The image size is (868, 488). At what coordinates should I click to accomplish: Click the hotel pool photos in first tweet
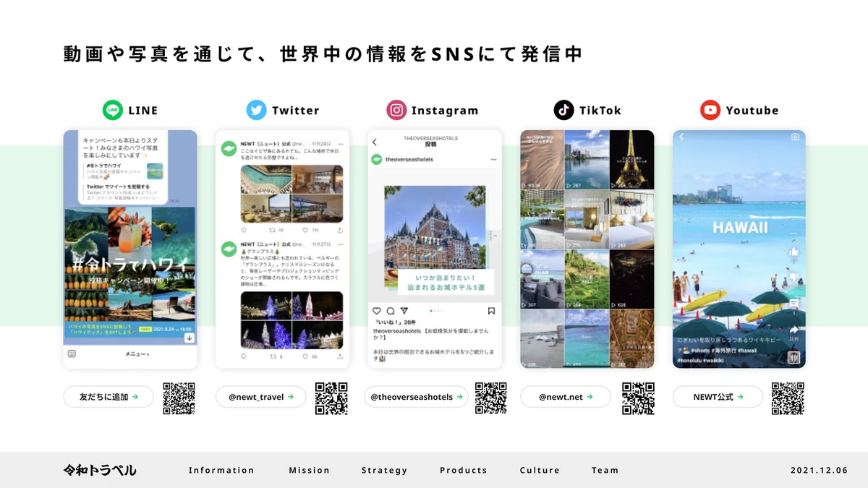292,193
